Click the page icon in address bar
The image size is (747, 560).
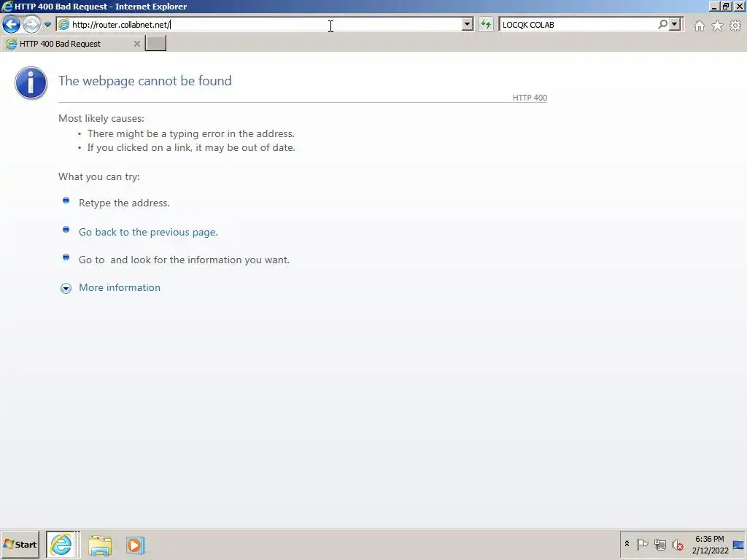pyautogui.click(x=64, y=24)
